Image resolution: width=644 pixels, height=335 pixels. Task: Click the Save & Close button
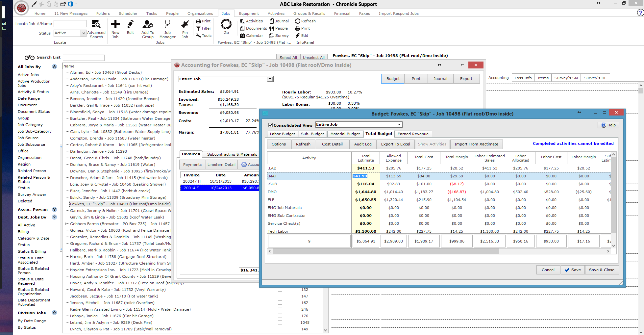(x=602, y=270)
